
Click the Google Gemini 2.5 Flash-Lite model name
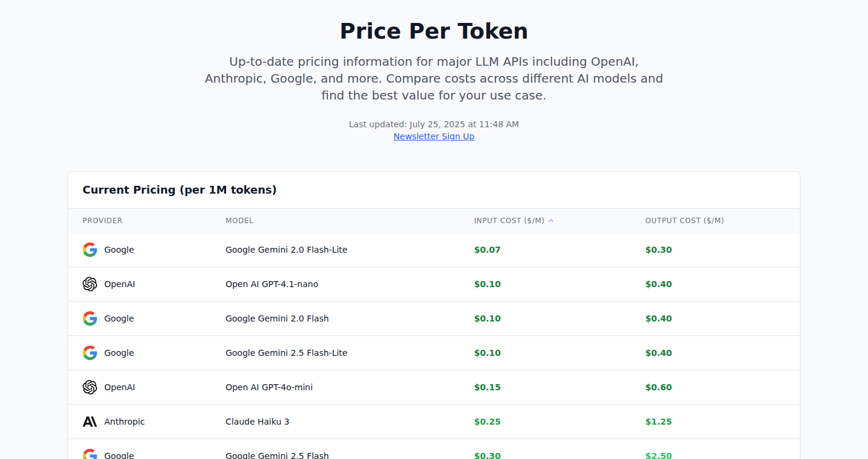pyautogui.click(x=286, y=353)
